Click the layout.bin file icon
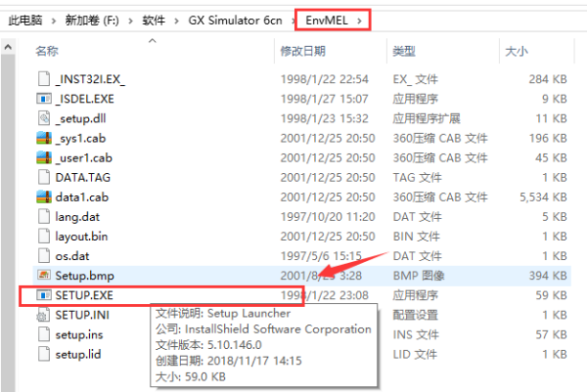Screen dimensions: 587x392 coord(44,236)
